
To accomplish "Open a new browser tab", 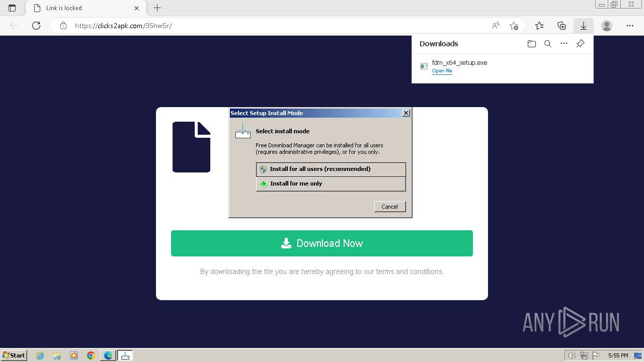I will pyautogui.click(x=157, y=8).
